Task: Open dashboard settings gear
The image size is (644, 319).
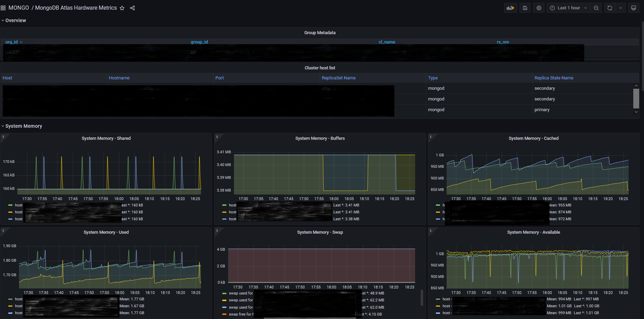Action: click(539, 8)
